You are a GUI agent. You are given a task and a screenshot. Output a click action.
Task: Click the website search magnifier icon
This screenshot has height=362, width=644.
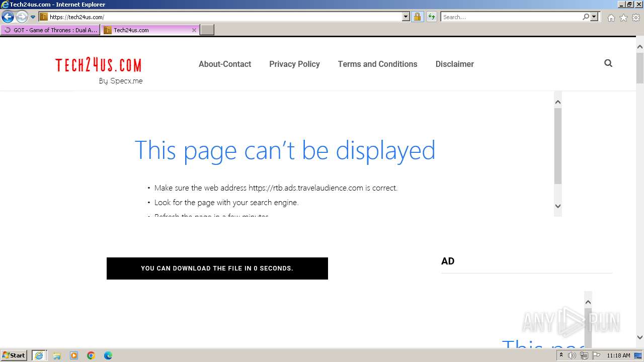coord(608,63)
